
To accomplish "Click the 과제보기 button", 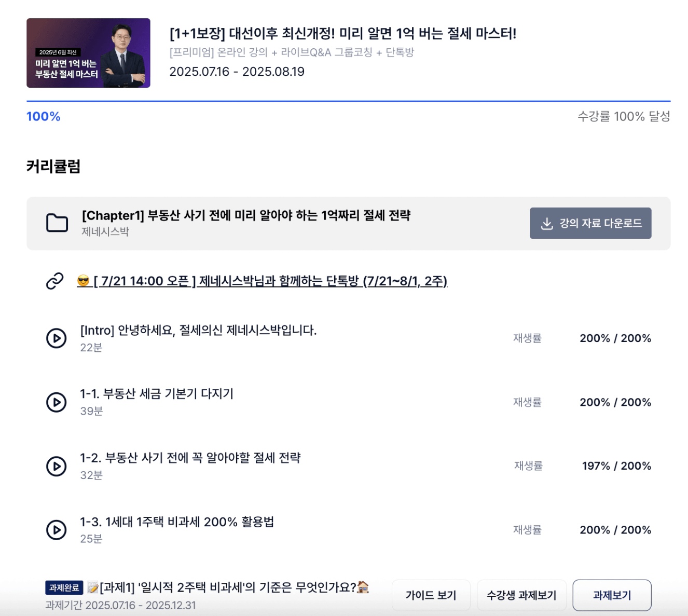I will pyautogui.click(x=612, y=595).
